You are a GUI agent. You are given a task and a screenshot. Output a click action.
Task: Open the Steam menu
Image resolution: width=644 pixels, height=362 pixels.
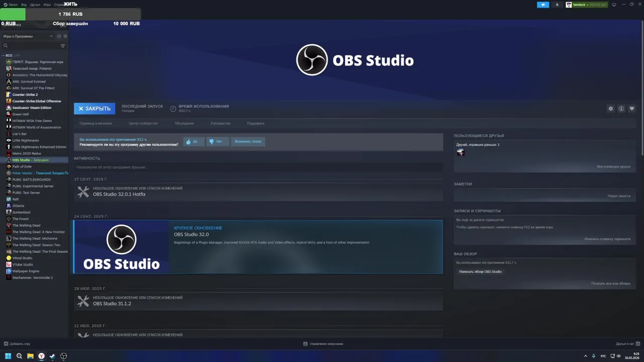12,5
